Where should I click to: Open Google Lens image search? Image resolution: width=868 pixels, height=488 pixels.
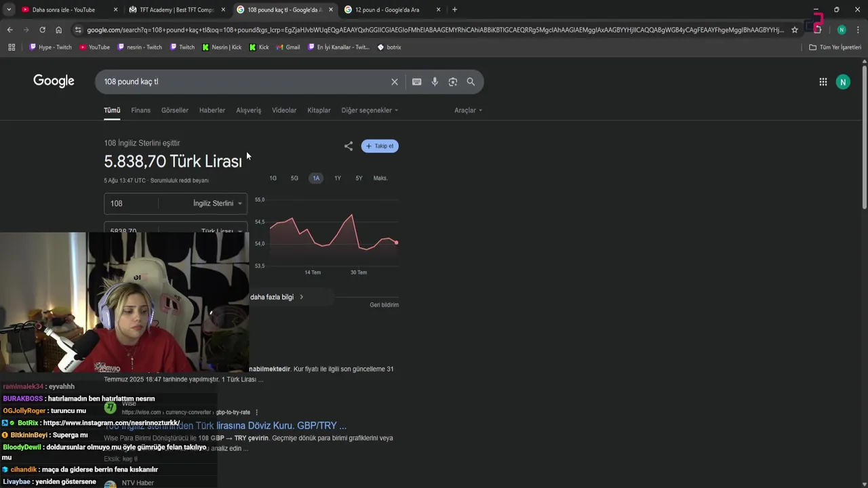tap(453, 82)
